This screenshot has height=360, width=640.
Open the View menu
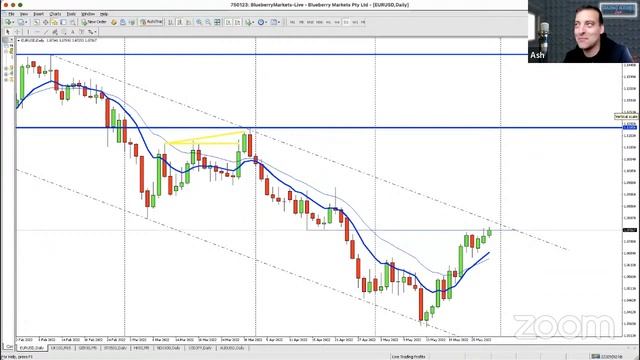[24, 14]
